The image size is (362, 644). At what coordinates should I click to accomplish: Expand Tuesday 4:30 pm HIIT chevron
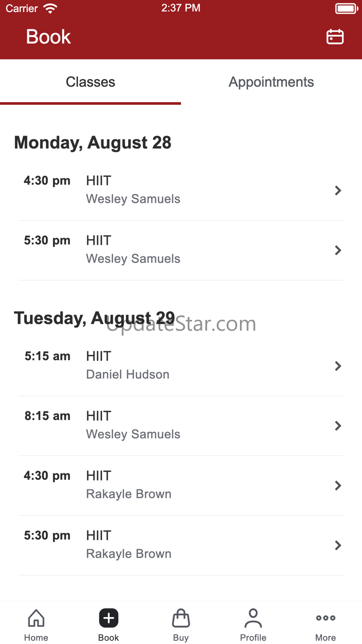[338, 486]
